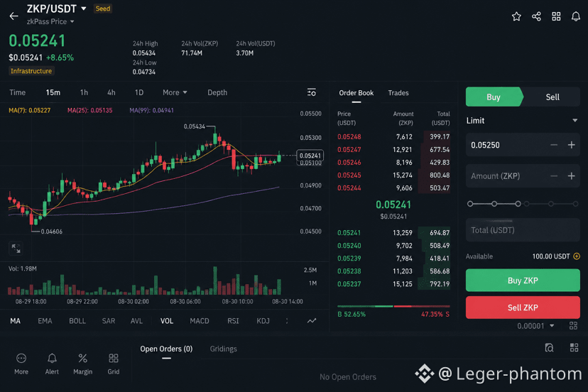Add funds with the plus beside 100.00 USDT
Viewport: 588px width, 392px height.
coord(577,256)
